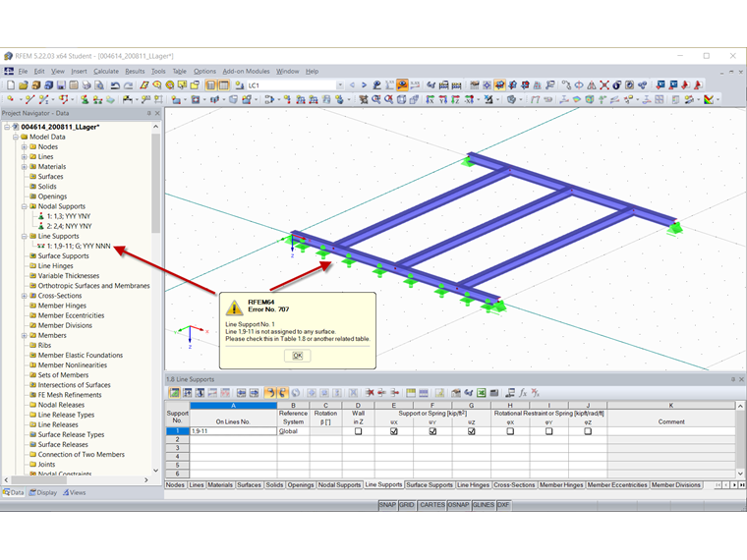
Task: Collapse the Line Supports folder
Action: [24, 236]
